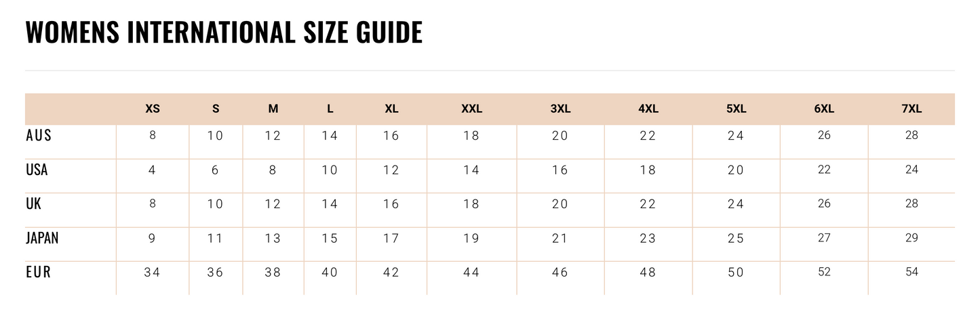Image resolution: width=980 pixels, height=310 pixels.
Task: Click EUR size 50 under 5XL
Action: click(x=736, y=273)
